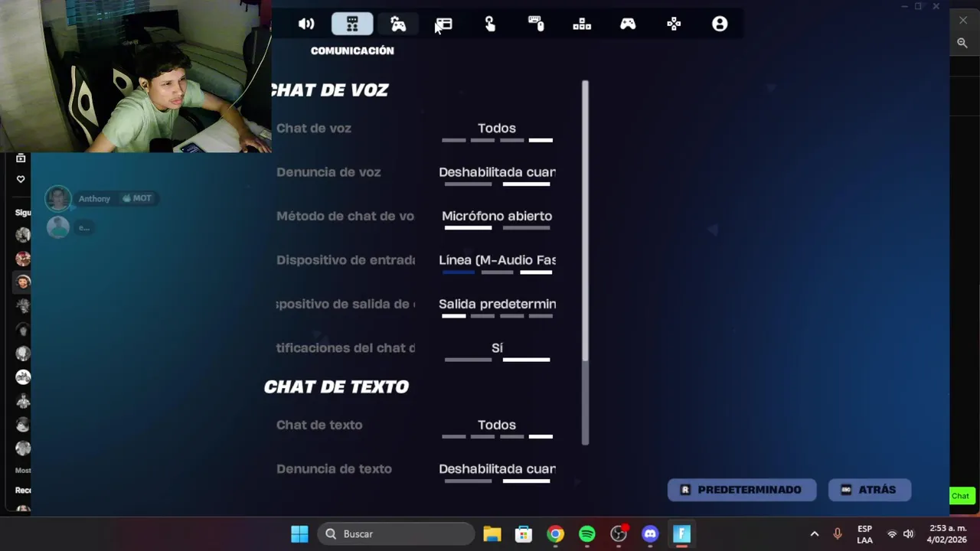Click ESP LAA keyboard language indicator

[864, 534]
